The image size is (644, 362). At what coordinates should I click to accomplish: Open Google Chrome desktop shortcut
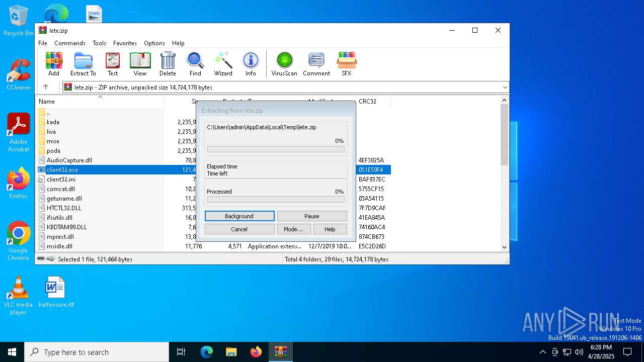(19, 241)
